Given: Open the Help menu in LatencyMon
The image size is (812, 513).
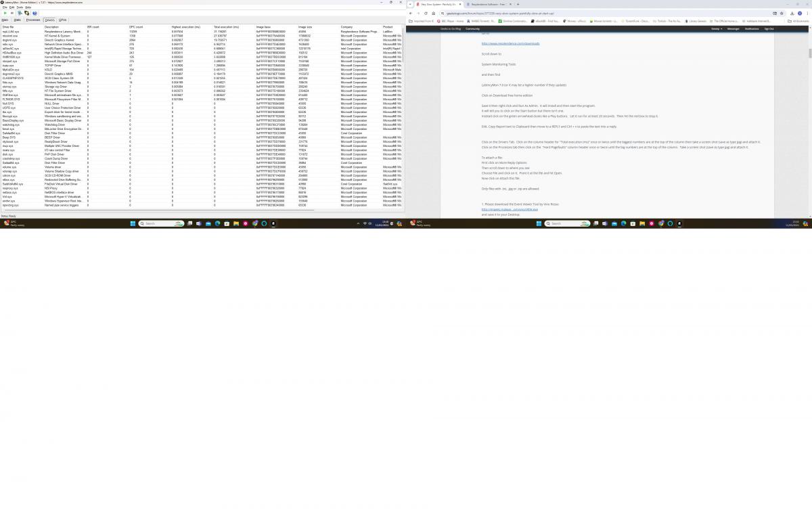Looking at the screenshot, I should 28,7.
